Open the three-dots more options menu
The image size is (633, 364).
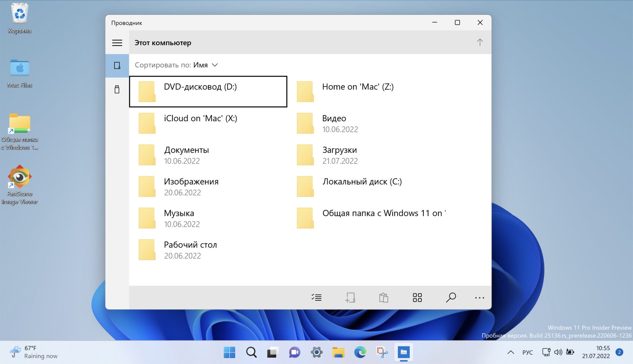tap(479, 298)
